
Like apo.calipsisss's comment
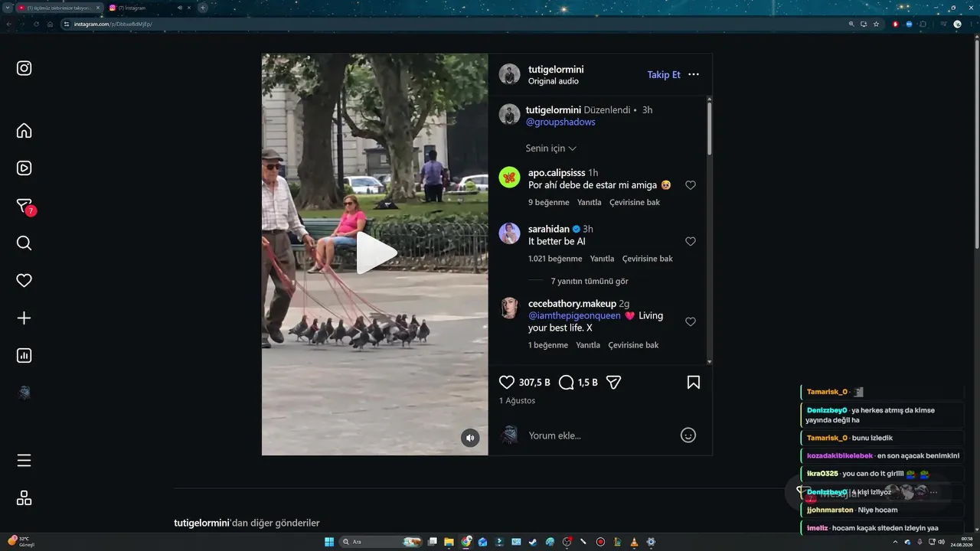[691, 185]
